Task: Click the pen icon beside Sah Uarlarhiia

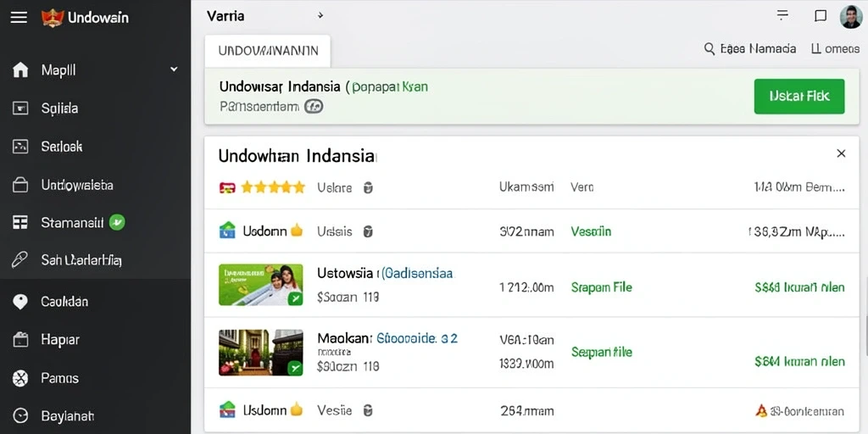Action: [20, 259]
